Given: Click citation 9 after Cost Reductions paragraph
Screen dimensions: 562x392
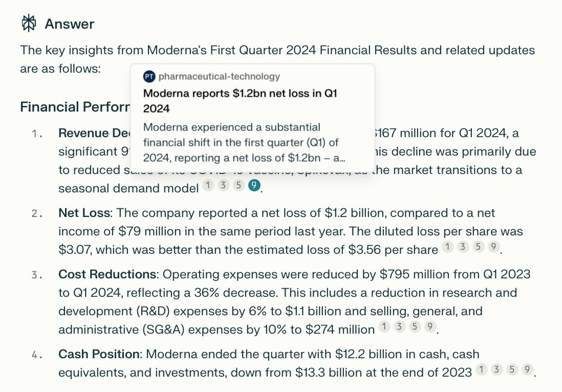Looking at the screenshot, I should click(430, 326).
